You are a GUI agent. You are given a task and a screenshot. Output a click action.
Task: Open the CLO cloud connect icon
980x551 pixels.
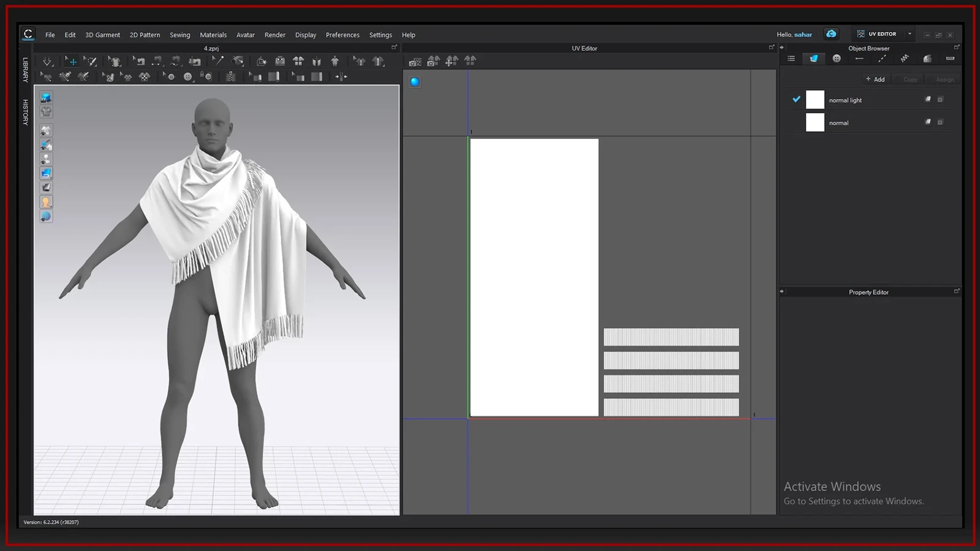point(831,34)
